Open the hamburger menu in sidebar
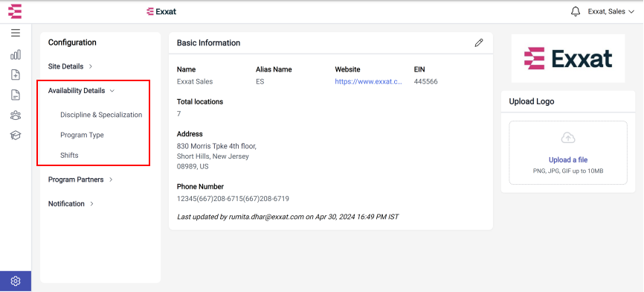This screenshot has height=292, width=644. pyautogui.click(x=16, y=34)
